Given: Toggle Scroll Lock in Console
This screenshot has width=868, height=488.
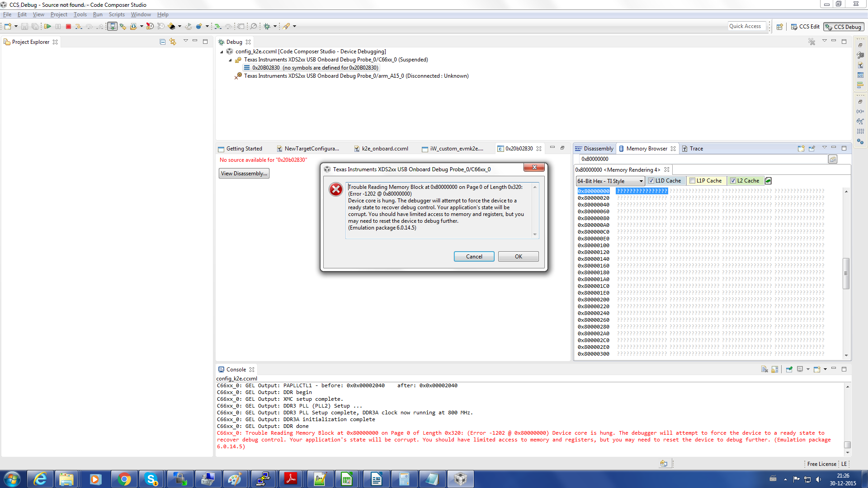Looking at the screenshot, I should (775, 369).
